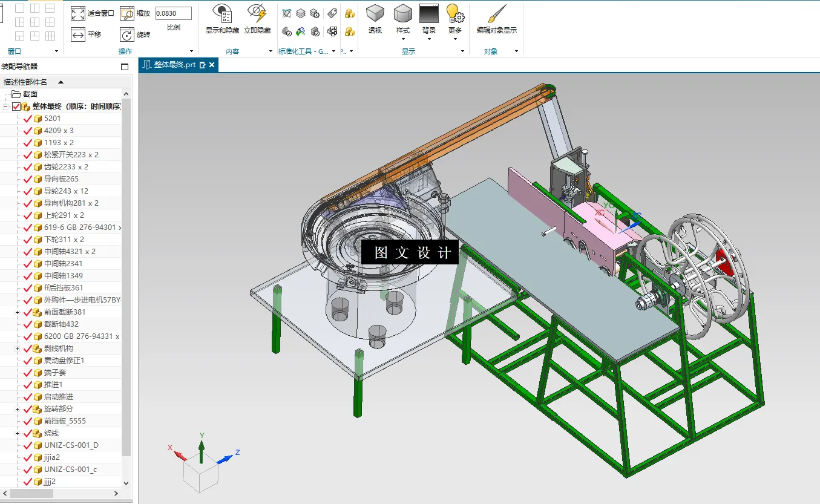Select the 旋转 rotate tool

(135, 34)
